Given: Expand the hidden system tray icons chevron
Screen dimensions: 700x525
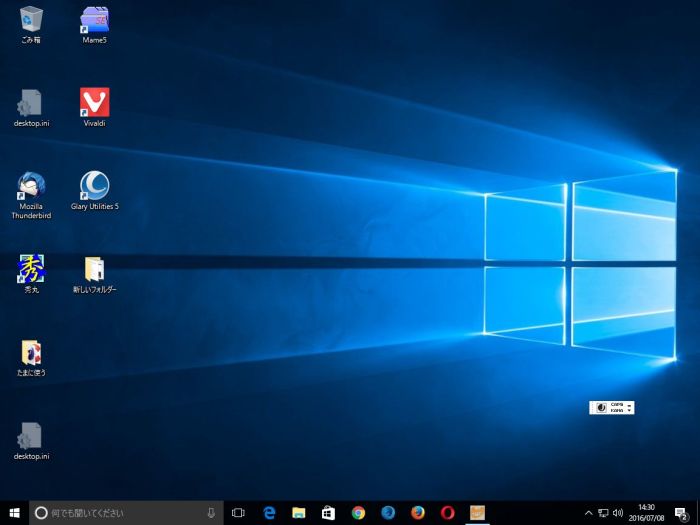Looking at the screenshot, I should [588, 513].
